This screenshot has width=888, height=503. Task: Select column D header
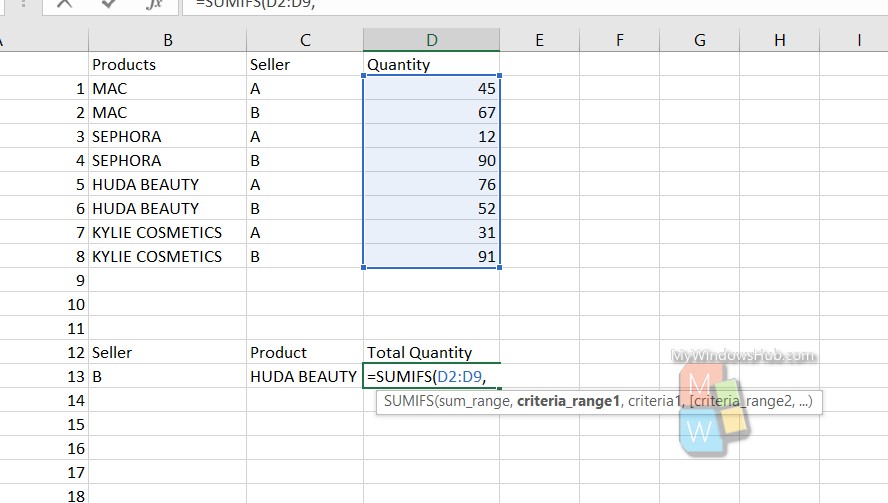click(x=432, y=40)
